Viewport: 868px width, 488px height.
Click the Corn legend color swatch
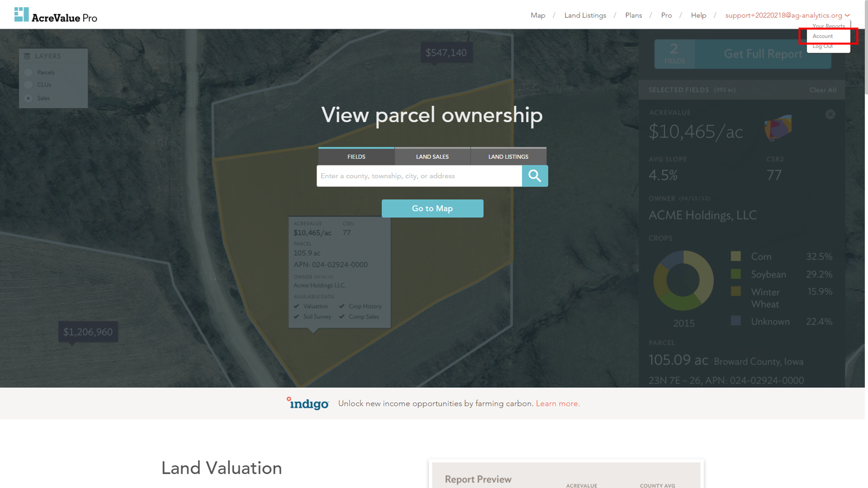coord(736,256)
